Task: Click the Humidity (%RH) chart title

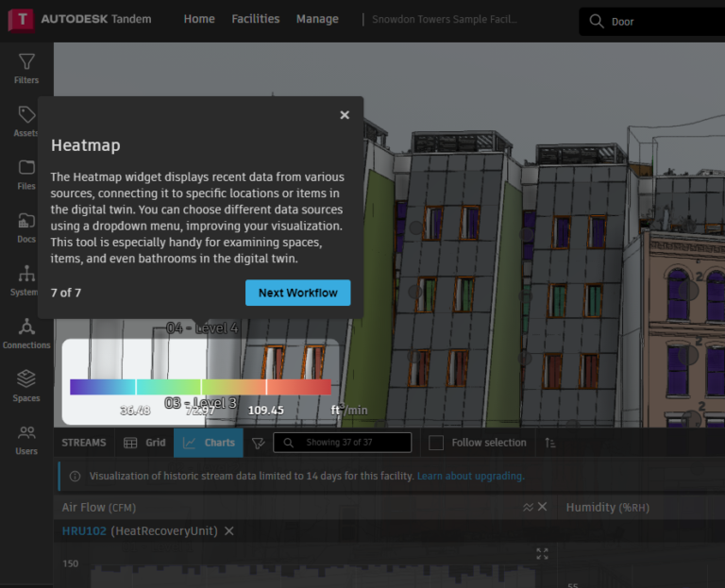Action: tap(608, 508)
